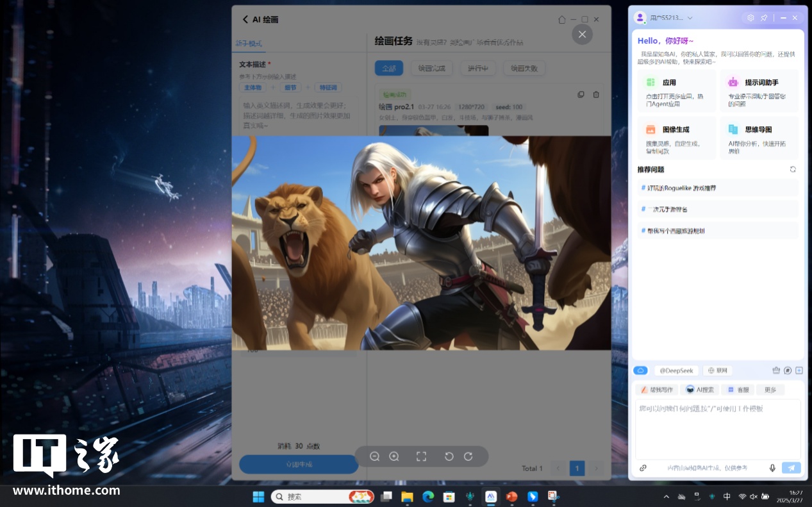The image size is (812, 507).
Task: Toggle the 联网 web access option
Action: [x=717, y=370]
